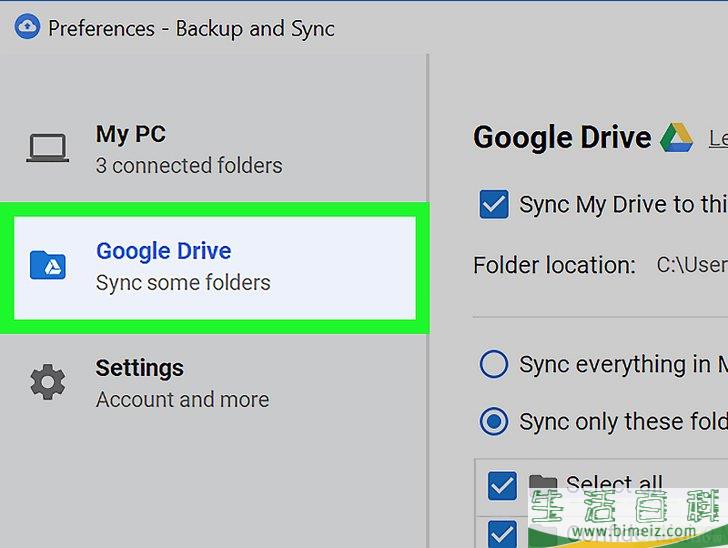This screenshot has width=728, height=548.
Task: Select Sync only these folders option
Action: tap(494, 421)
